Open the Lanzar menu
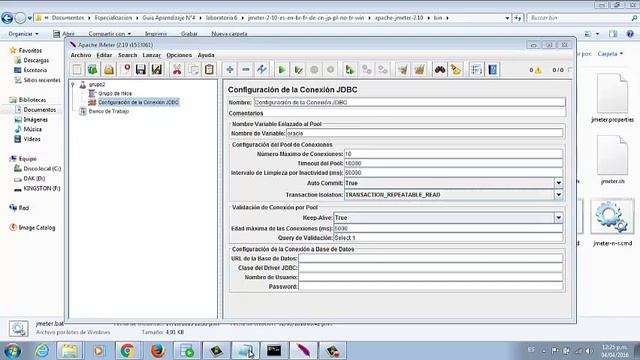640x360 pixels. pyautogui.click(x=151, y=55)
